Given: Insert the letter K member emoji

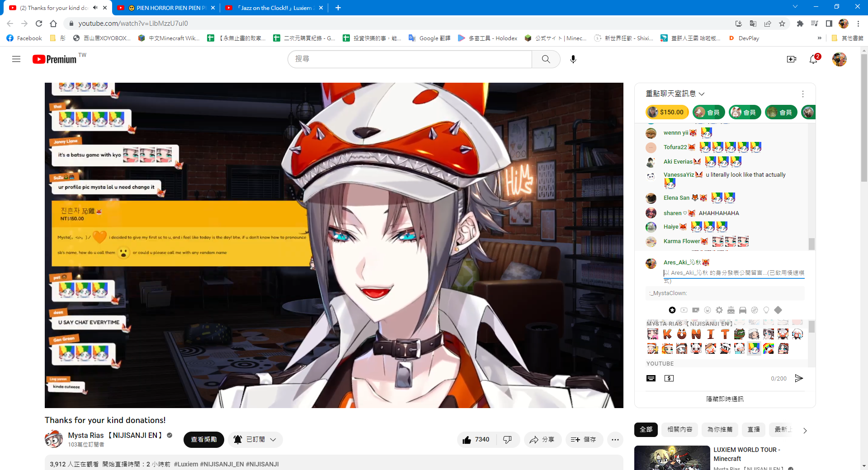Looking at the screenshot, I should click(667, 334).
